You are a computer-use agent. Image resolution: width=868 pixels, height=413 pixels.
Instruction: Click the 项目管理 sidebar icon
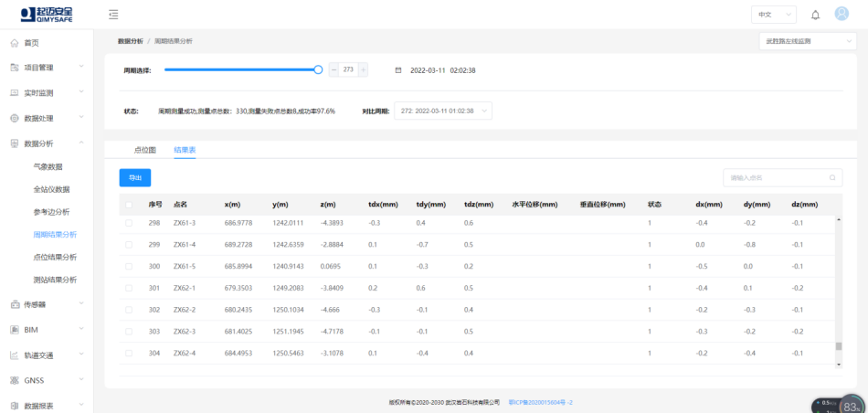15,68
